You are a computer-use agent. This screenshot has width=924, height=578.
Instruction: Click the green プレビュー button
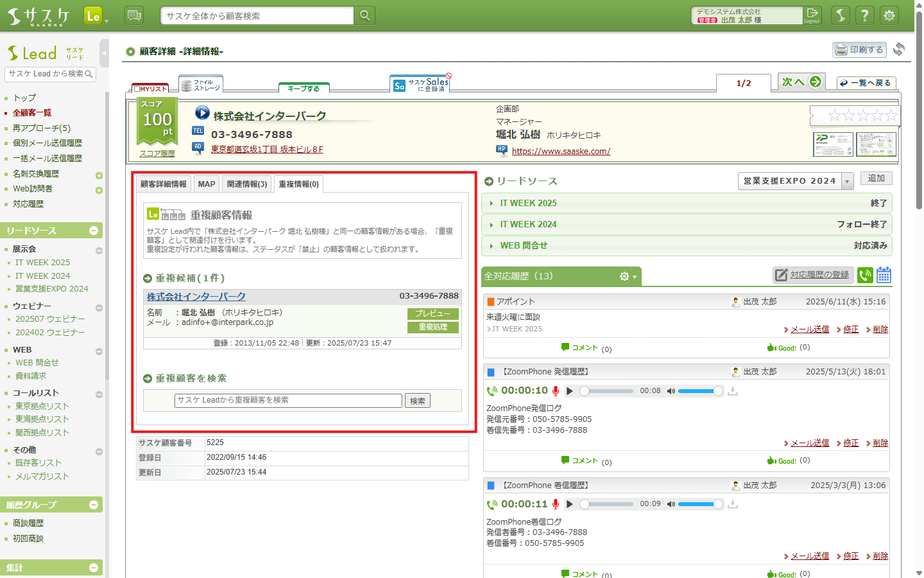(x=433, y=313)
